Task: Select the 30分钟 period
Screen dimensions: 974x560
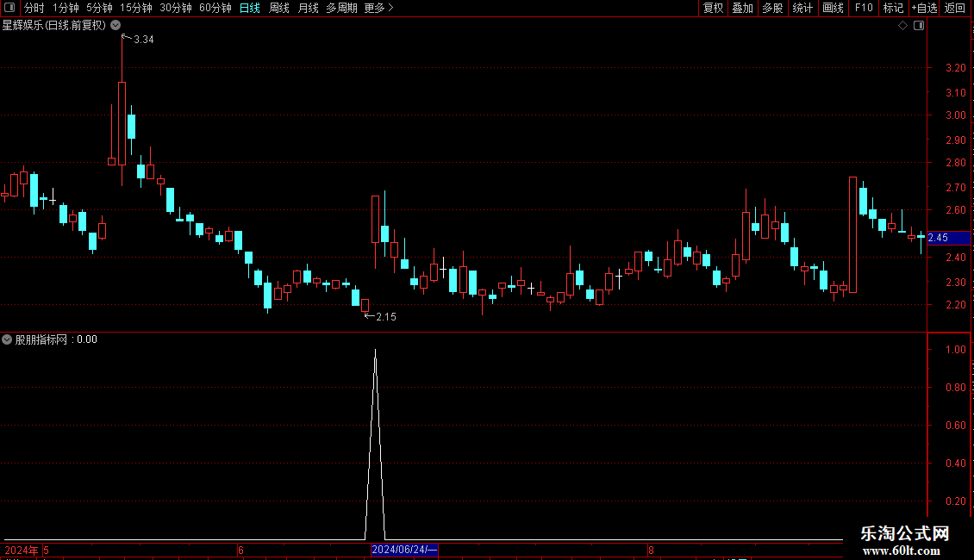Action: 176,8
